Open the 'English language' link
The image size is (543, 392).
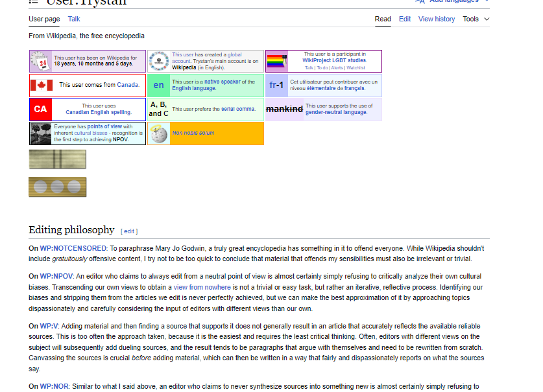tap(193, 88)
